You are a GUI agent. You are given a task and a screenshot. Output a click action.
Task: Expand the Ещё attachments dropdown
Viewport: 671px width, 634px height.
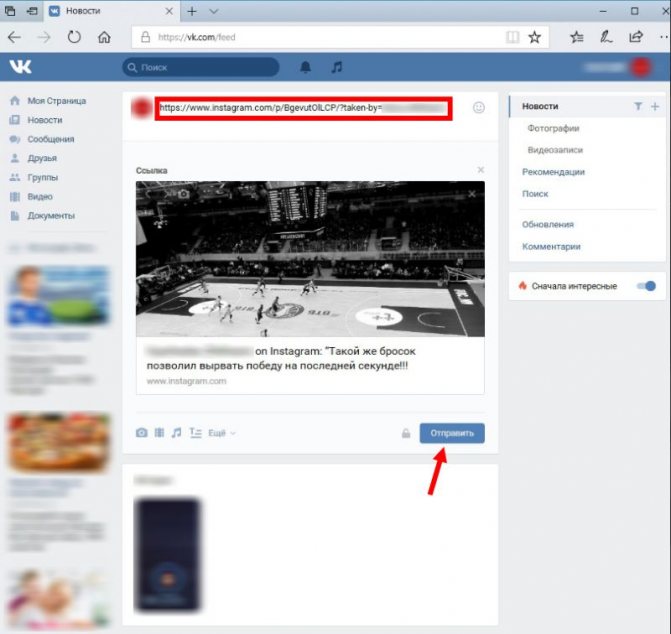222,433
